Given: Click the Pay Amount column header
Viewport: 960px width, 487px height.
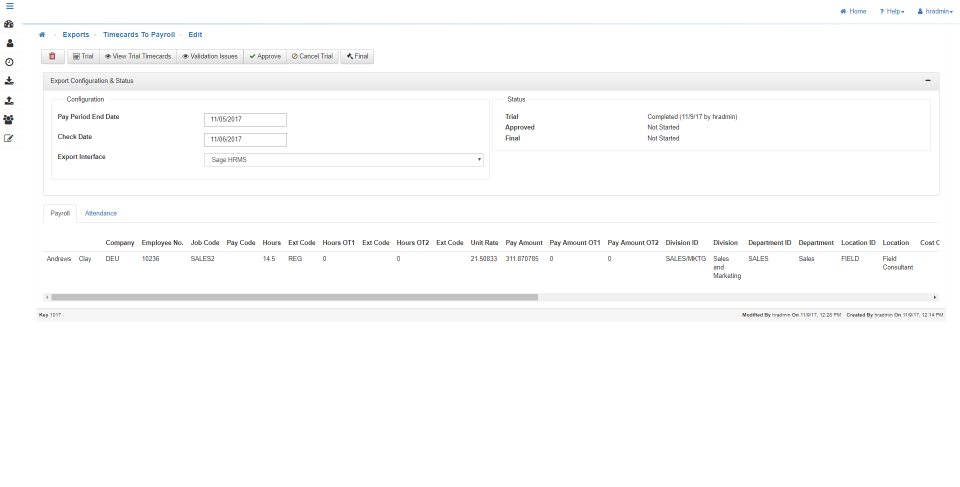Looking at the screenshot, I should [524, 243].
